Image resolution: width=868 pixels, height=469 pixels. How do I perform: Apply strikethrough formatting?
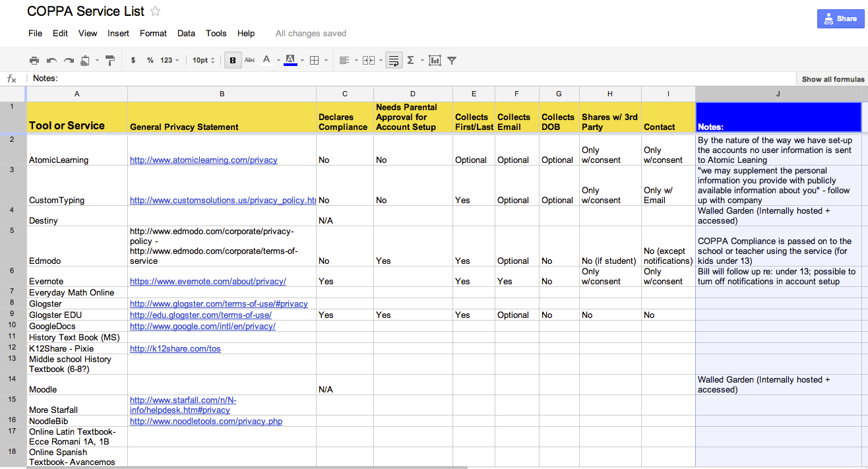pyautogui.click(x=250, y=60)
